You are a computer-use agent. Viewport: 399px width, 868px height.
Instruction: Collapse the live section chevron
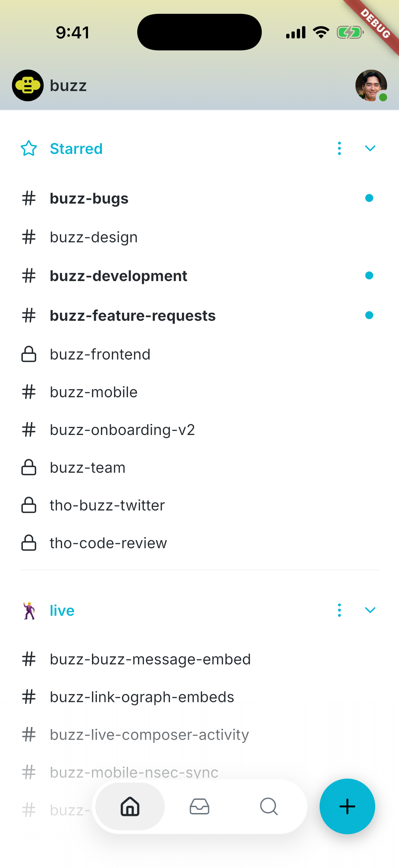[x=370, y=610]
